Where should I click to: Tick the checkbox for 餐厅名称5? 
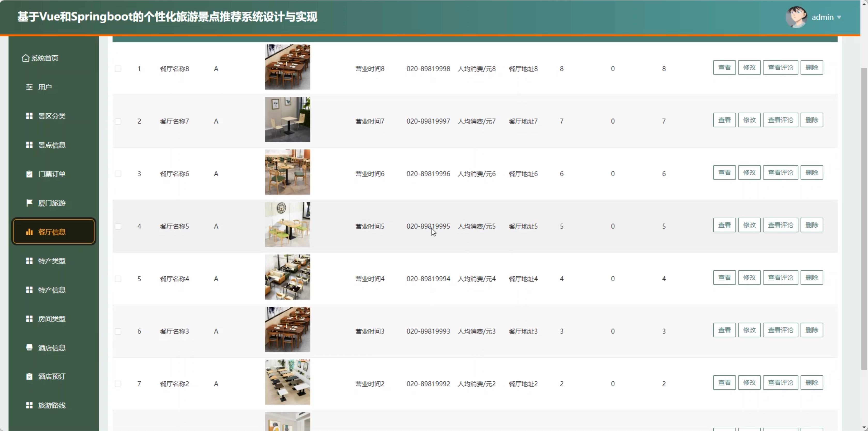(x=118, y=226)
